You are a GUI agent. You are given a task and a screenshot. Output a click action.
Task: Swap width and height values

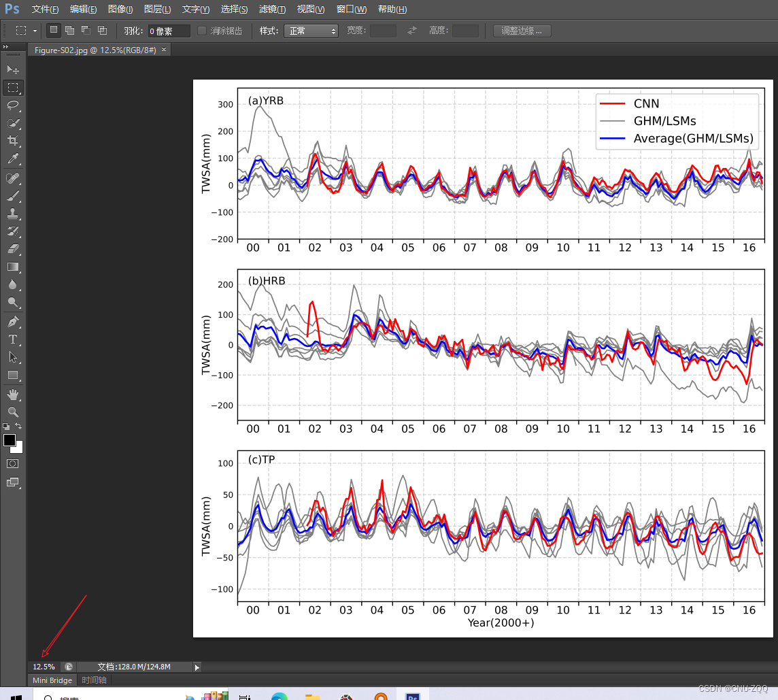tap(412, 31)
